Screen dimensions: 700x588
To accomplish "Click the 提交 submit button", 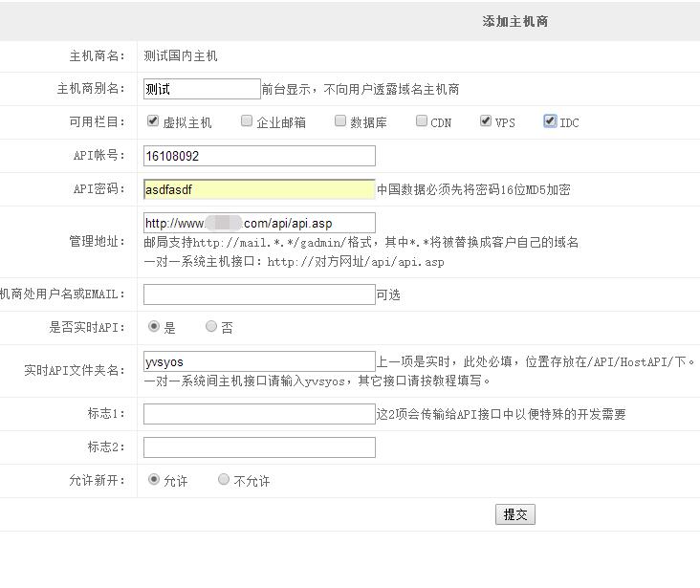I will (515, 514).
